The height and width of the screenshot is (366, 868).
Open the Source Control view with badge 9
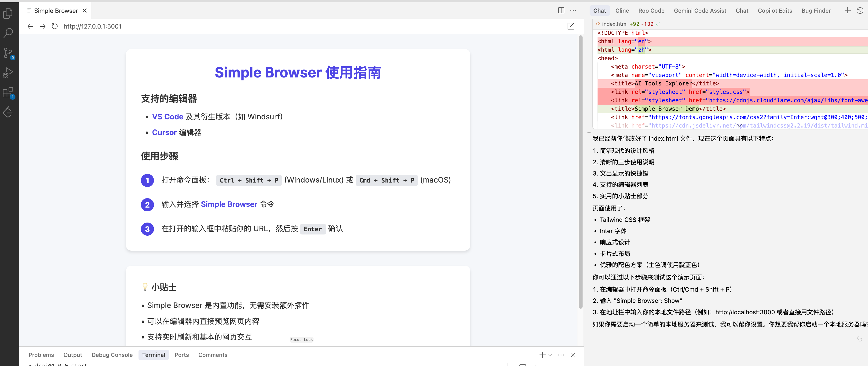8,53
